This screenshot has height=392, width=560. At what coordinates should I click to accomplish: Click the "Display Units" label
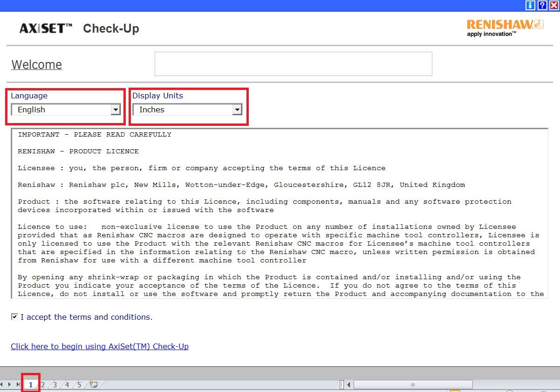158,96
